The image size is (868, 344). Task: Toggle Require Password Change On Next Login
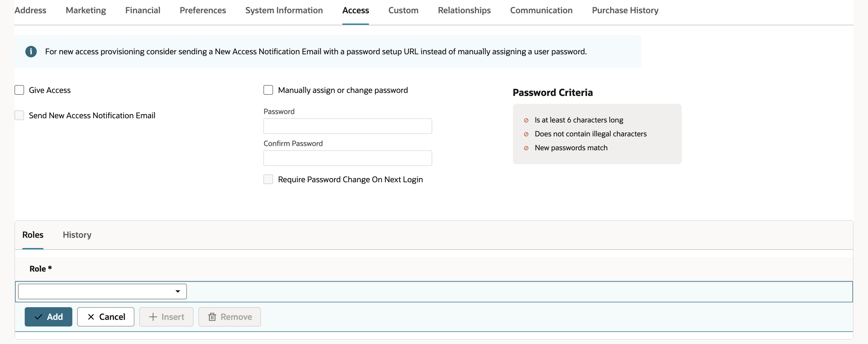click(x=268, y=180)
